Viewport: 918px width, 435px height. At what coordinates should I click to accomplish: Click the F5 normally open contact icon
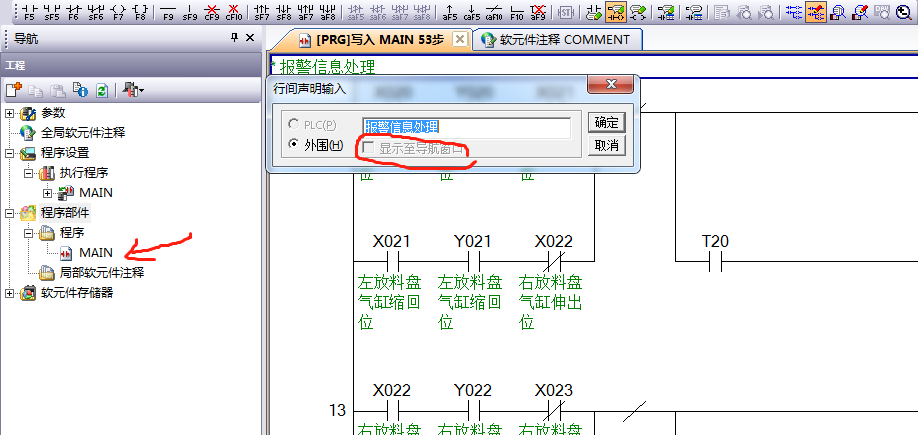(x=27, y=12)
